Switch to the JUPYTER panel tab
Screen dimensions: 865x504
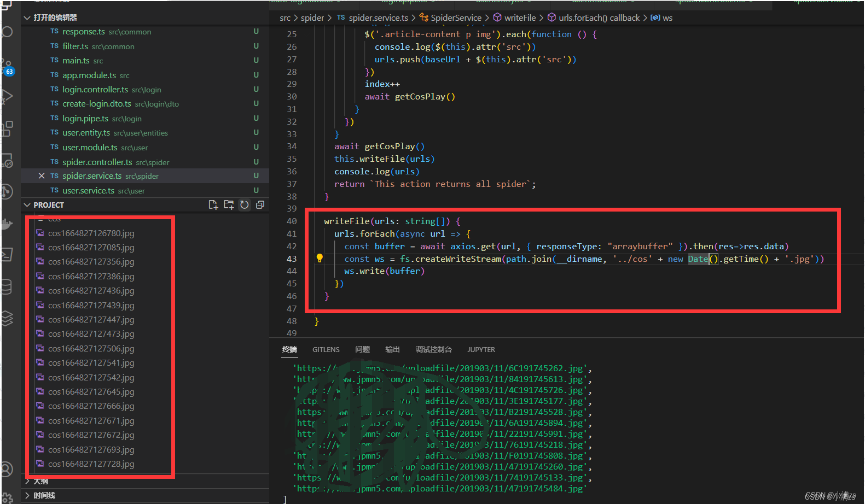(481, 349)
